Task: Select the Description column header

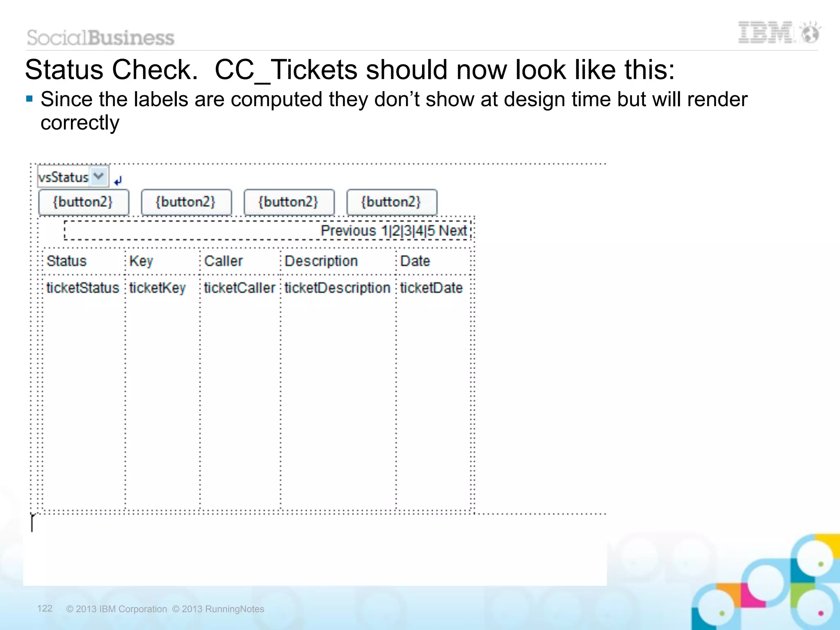Action: click(x=321, y=261)
